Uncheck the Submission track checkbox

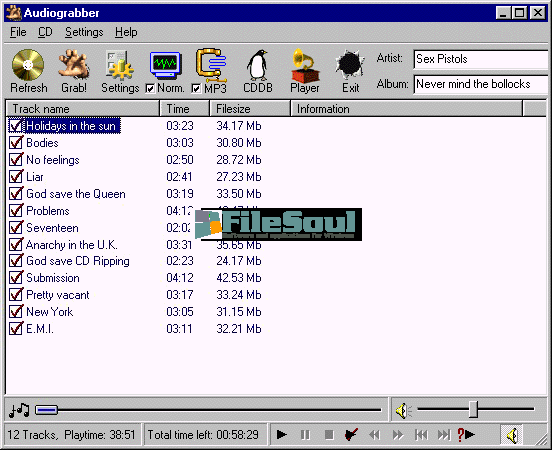(16, 278)
